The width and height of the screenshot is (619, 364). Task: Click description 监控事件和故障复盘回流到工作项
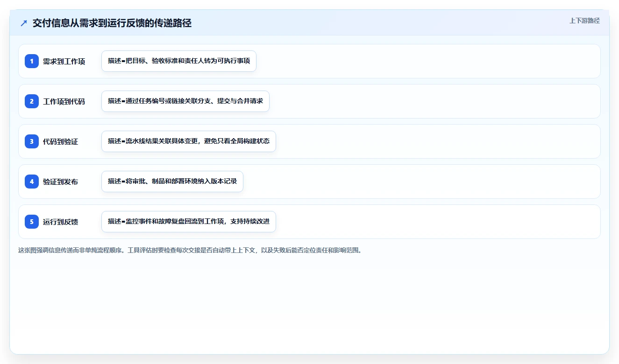(189, 222)
